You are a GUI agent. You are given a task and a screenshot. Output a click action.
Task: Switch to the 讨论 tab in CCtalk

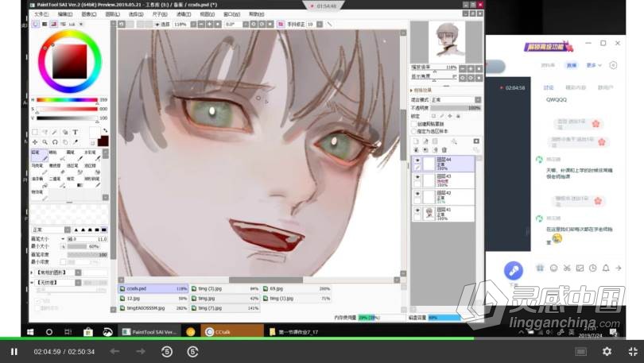point(549,87)
